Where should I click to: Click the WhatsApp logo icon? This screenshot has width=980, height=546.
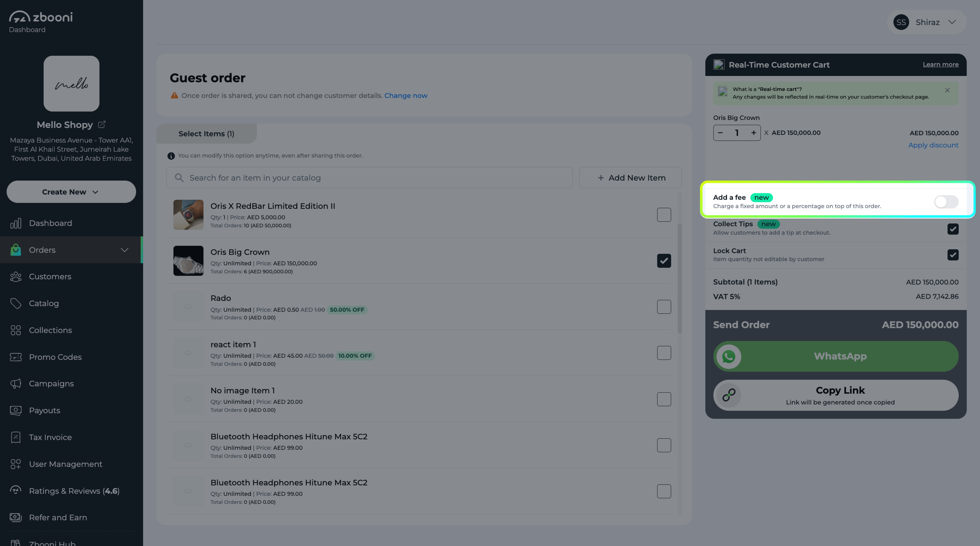729,357
